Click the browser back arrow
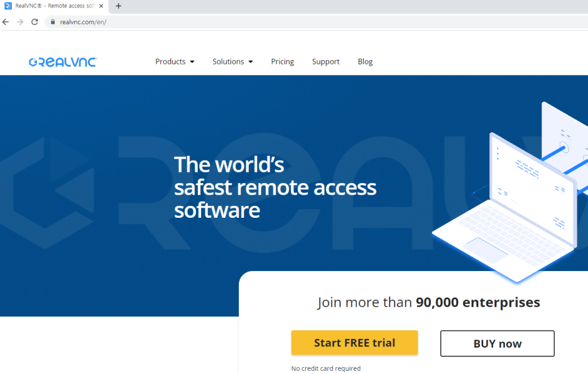Image resolution: width=588 pixels, height=374 pixels. [x=6, y=22]
